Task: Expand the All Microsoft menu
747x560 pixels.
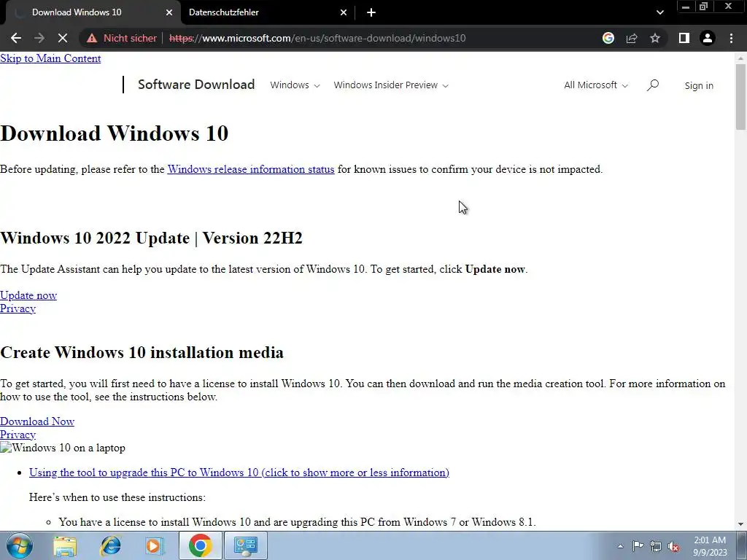Action: pyautogui.click(x=596, y=85)
